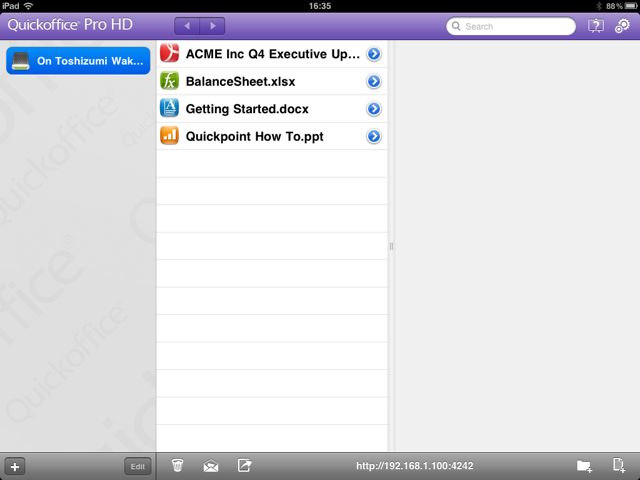Click the document icon for Getting Started.docx

[x=169, y=108]
